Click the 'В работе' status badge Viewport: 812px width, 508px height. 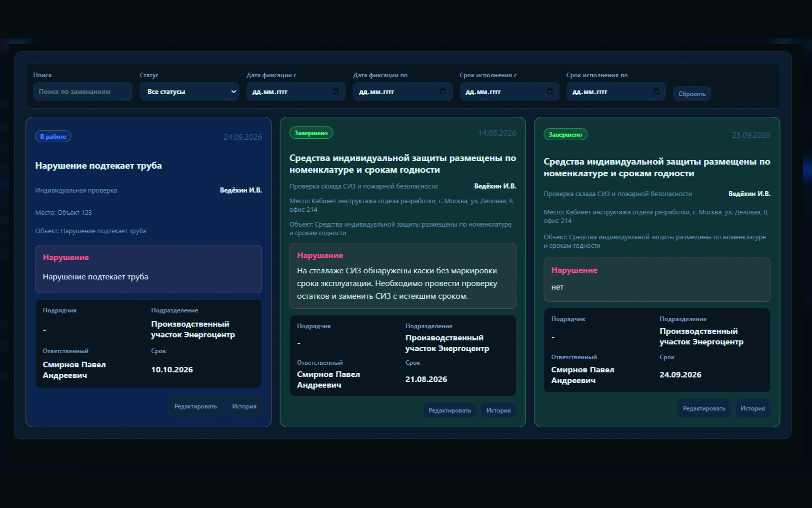(53, 137)
